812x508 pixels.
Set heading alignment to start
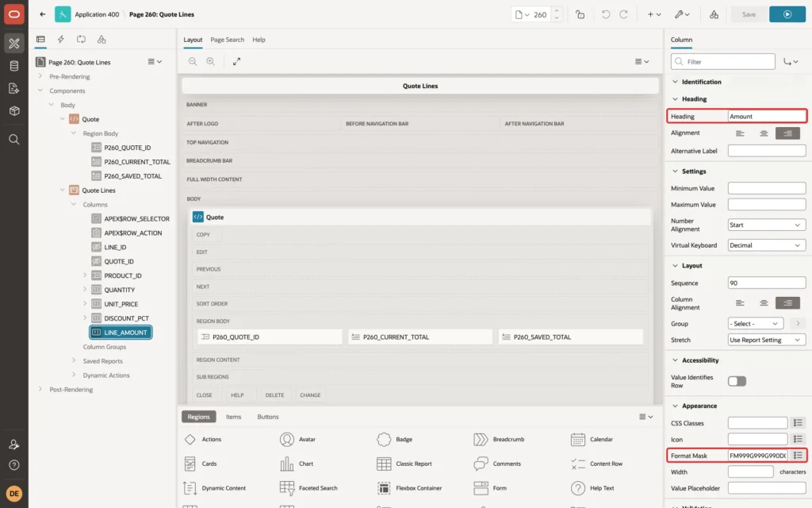pos(740,133)
